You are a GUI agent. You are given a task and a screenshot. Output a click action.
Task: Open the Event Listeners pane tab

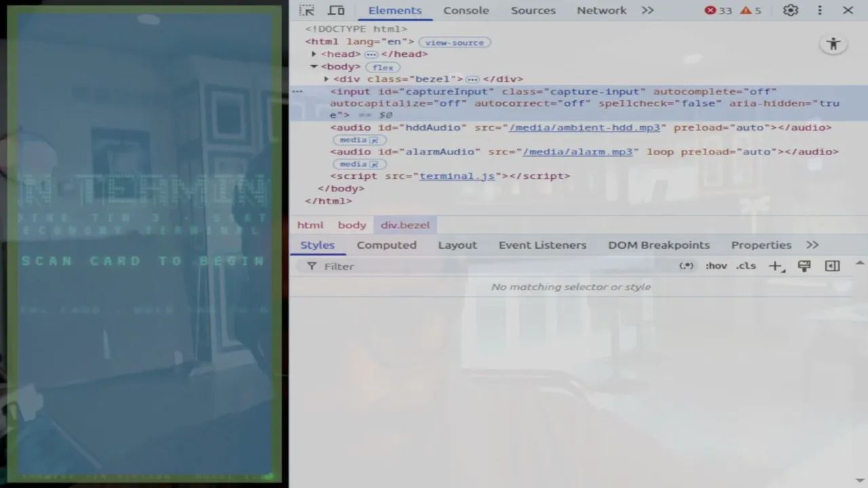[x=542, y=245]
